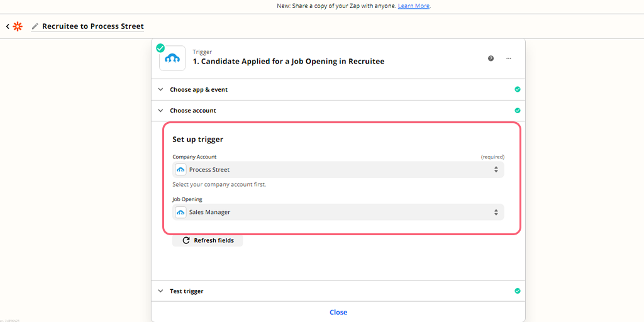Open the Zapier logo home icon
This screenshot has width=644, height=322.
17,26
